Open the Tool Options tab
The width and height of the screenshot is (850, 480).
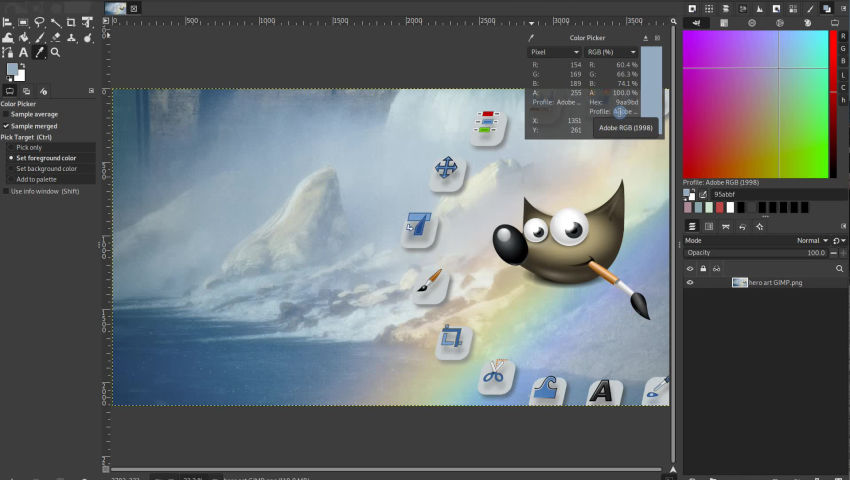pyautogui.click(x=10, y=91)
